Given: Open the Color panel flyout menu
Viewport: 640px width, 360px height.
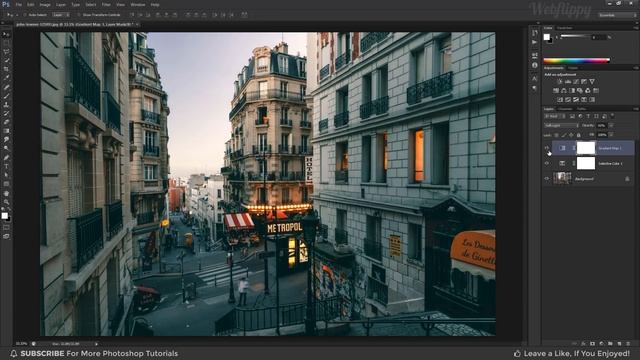Looking at the screenshot, I should point(636,28).
